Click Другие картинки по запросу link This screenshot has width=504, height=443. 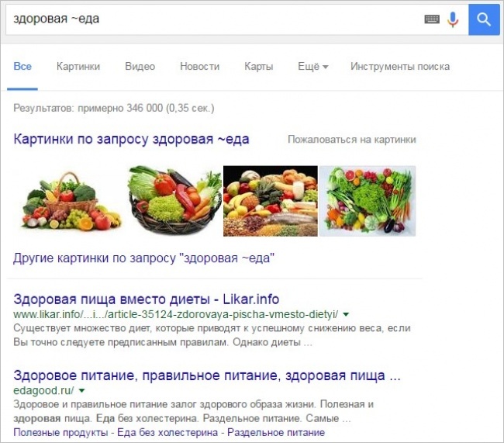click(x=143, y=258)
